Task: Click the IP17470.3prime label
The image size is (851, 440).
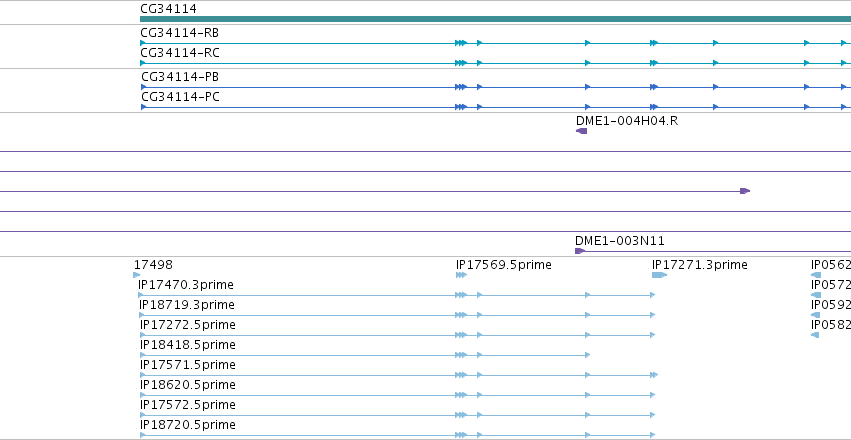Action: coord(186,285)
